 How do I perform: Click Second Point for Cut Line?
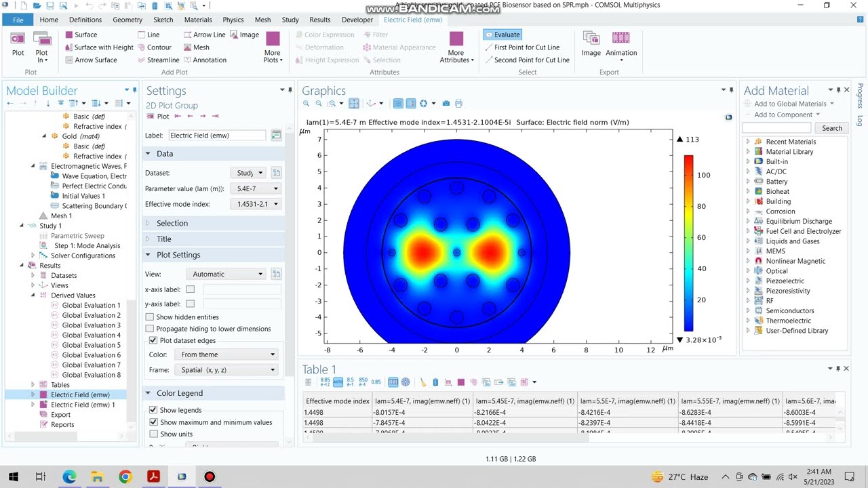(527, 60)
